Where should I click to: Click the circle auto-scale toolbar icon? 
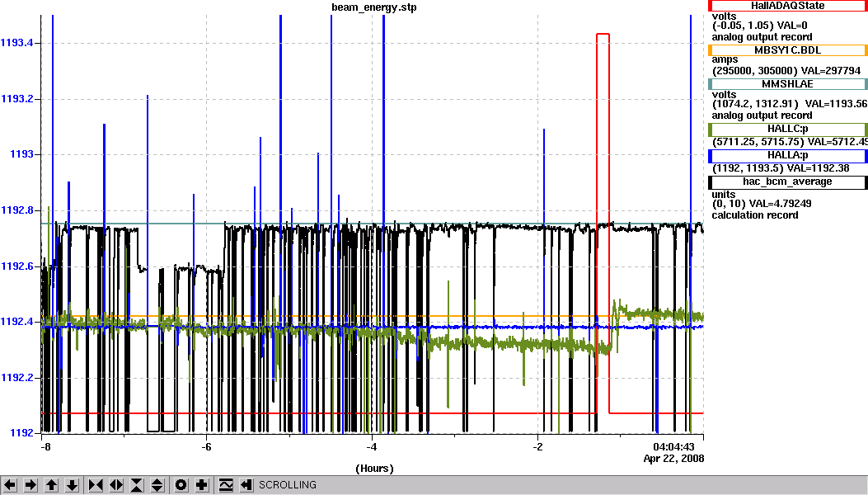pyautogui.click(x=181, y=485)
